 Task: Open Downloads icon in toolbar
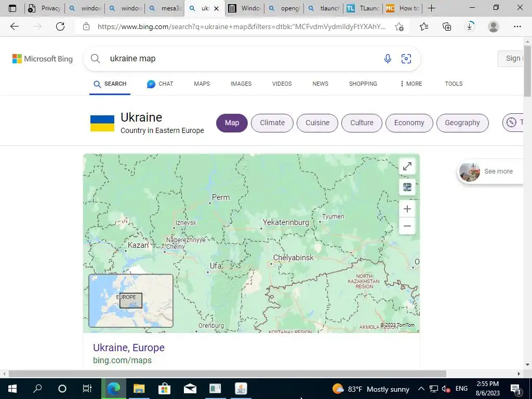tap(470, 26)
